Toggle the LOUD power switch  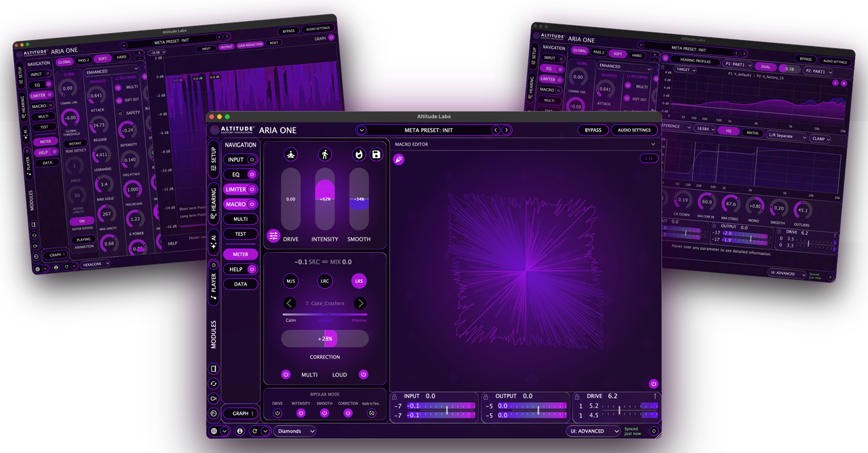[x=363, y=374]
